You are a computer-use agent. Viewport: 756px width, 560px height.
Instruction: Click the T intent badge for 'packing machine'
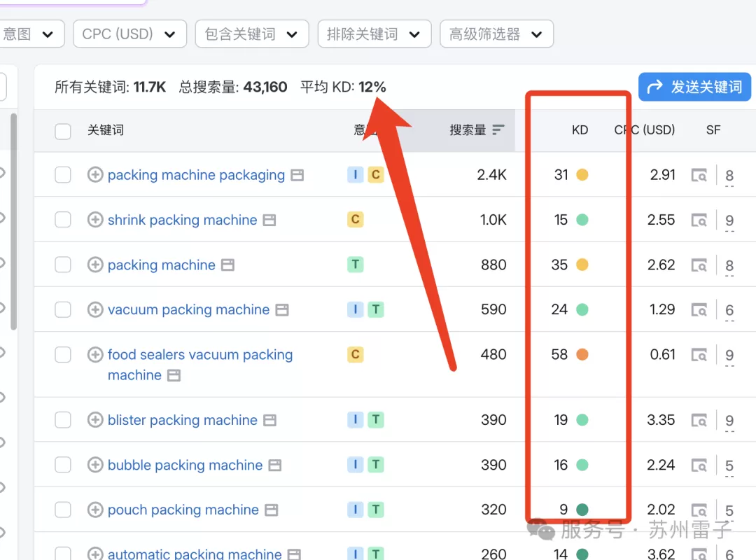[356, 265]
